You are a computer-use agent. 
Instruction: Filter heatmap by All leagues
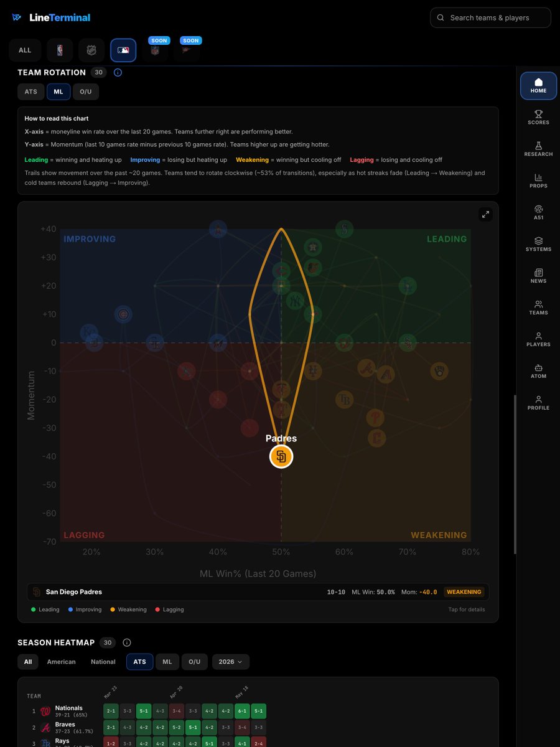coord(28,662)
